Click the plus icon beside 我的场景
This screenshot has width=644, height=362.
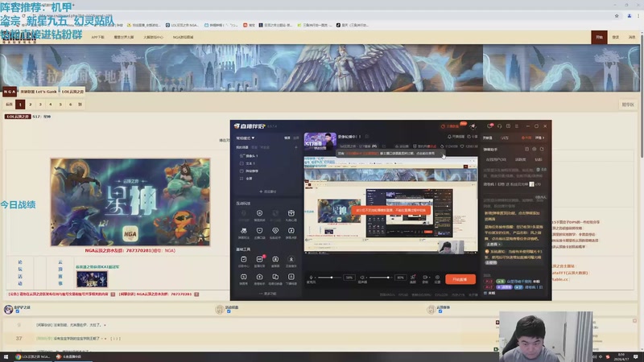[x=296, y=147]
